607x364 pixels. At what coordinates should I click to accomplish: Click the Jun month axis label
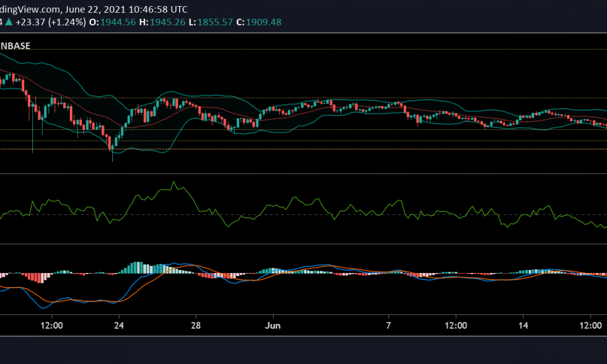(273, 325)
